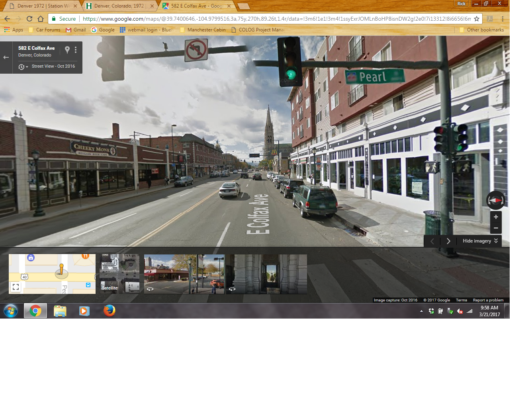Click the location pin icon beside the address
Image resolution: width=532 pixels, height=399 pixels.
point(67,50)
